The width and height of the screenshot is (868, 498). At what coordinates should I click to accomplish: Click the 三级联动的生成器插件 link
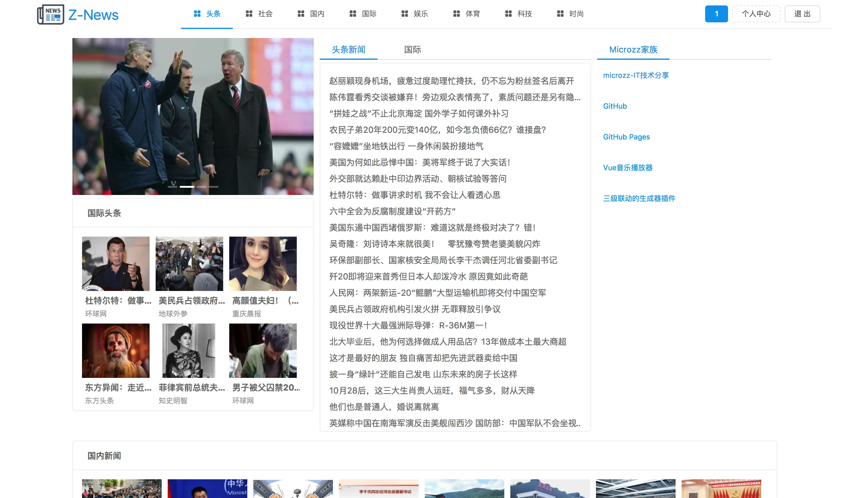click(639, 198)
